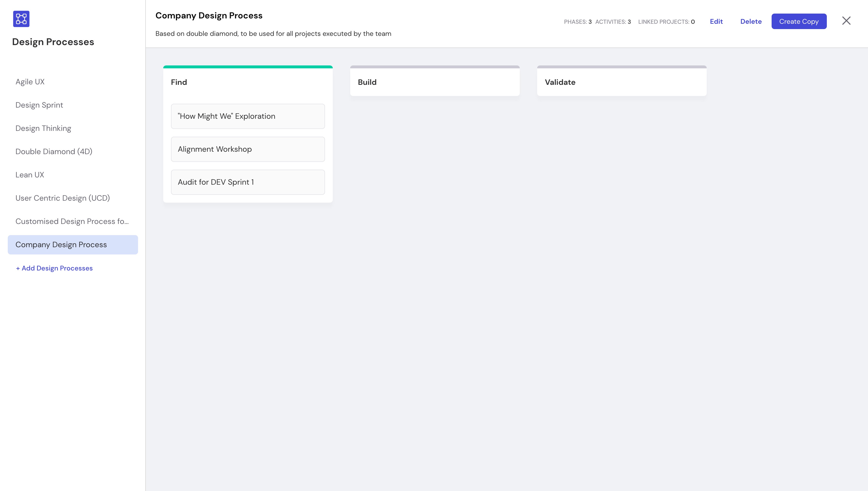The width and height of the screenshot is (868, 491).
Task: Open User Centric Design (UCD)
Action: point(73,198)
